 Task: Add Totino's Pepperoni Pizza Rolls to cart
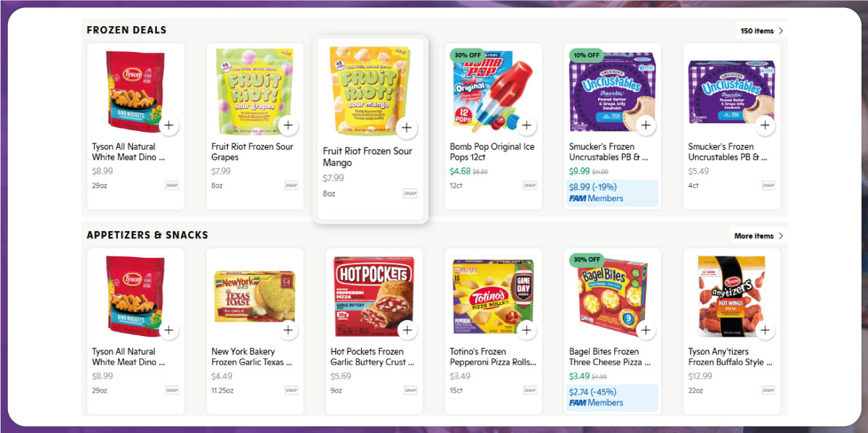[526, 330]
